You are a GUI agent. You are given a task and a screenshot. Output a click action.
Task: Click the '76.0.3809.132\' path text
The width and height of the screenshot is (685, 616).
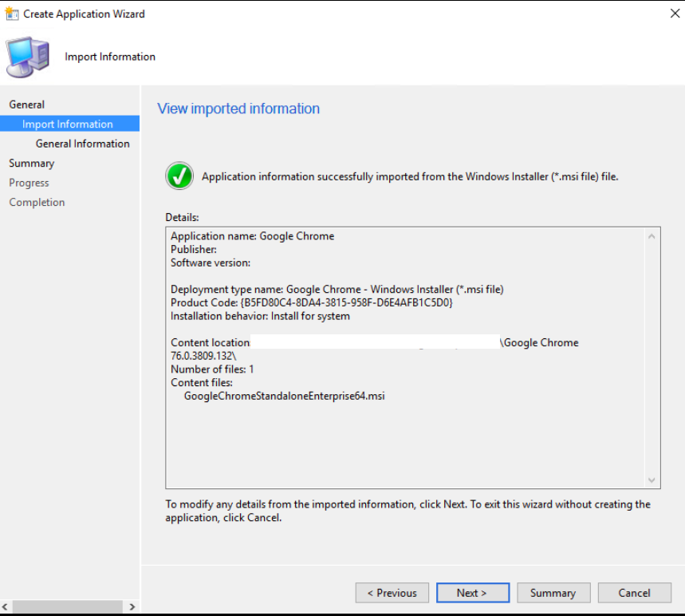tap(203, 356)
